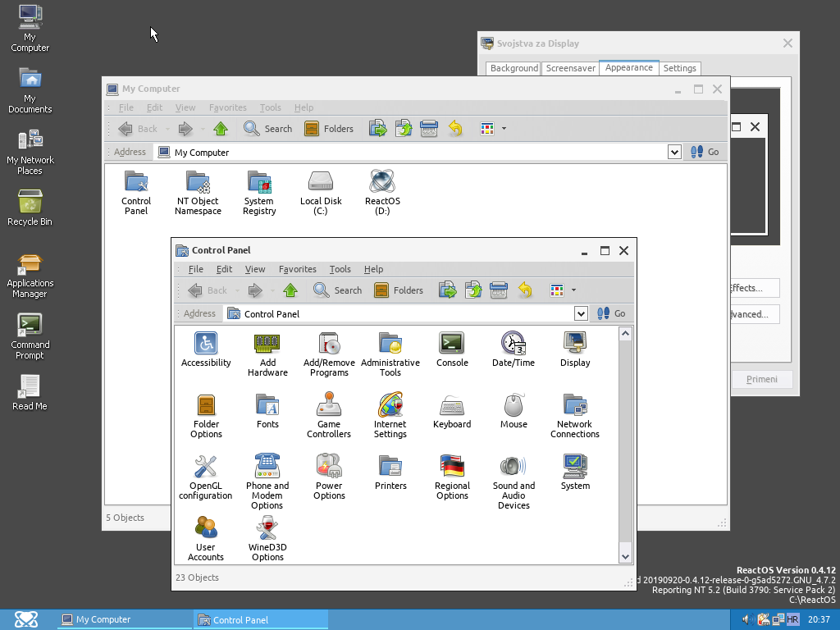Image resolution: width=840 pixels, height=630 pixels.
Task: Toggle Folders pane in My Computer toolbar
Action: click(x=329, y=129)
